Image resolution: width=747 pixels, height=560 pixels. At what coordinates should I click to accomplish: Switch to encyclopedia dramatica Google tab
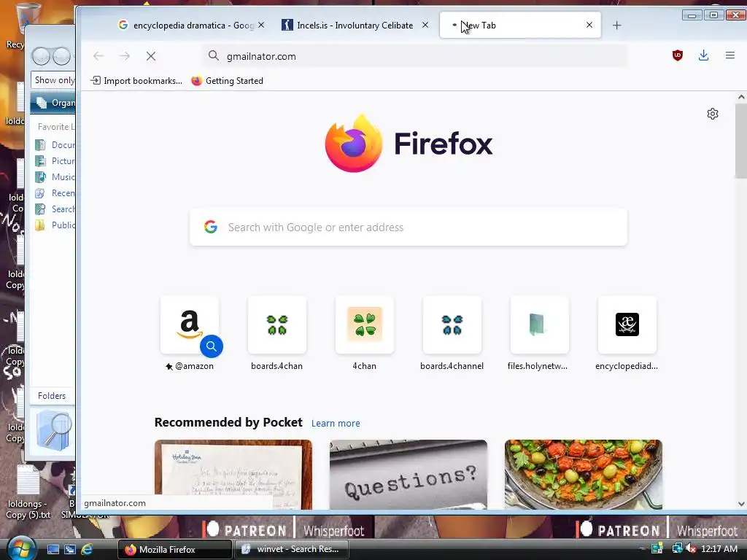point(192,26)
